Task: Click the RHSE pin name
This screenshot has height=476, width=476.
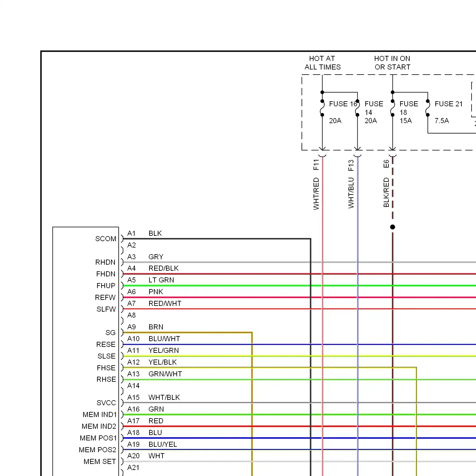Action: [x=106, y=379]
